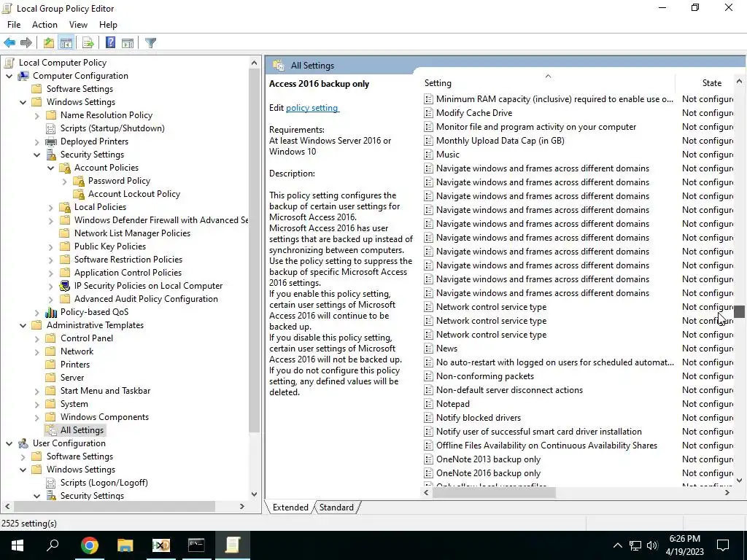747x560 pixels.
Task: Click the Scripts (Startup/Shutdown) icon
Action: point(51,128)
